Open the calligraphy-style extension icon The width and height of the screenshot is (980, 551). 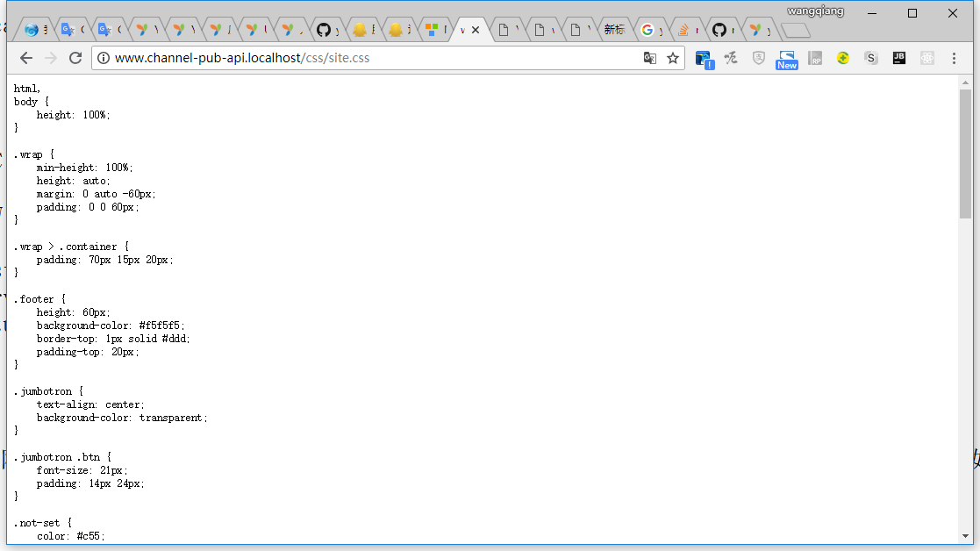pyautogui.click(x=731, y=58)
